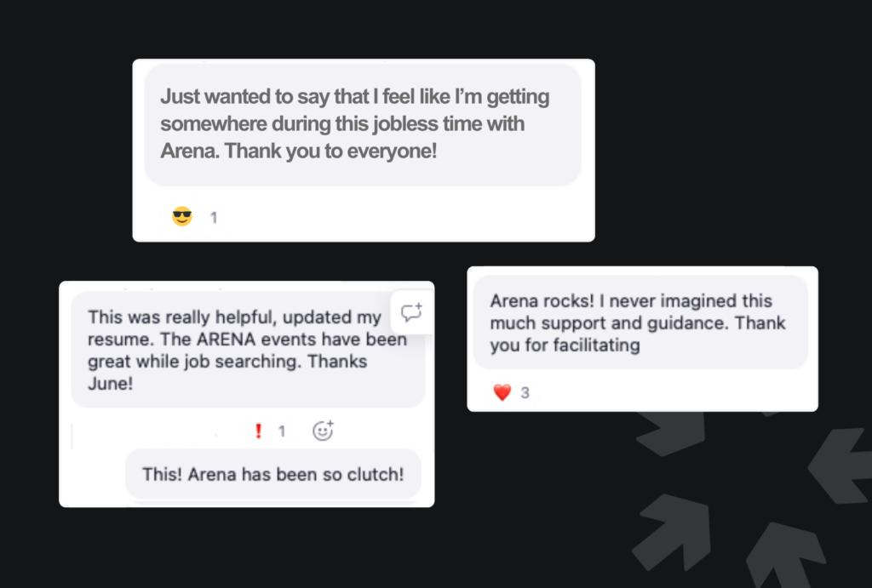This screenshot has width=872, height=588.
Task: Click the gray arrow partly hidden under heart card
Action: [x=671, y=432]
